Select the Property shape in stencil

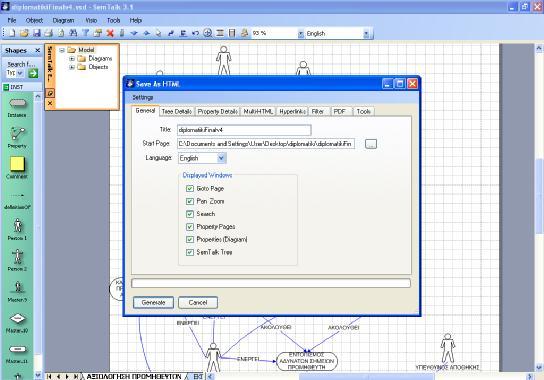[17, 134]
